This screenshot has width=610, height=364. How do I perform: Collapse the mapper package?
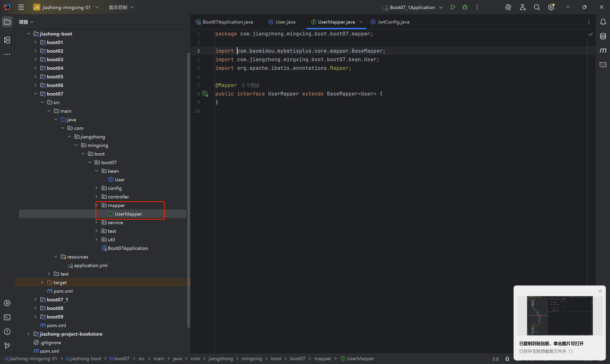tap(97, 205)
